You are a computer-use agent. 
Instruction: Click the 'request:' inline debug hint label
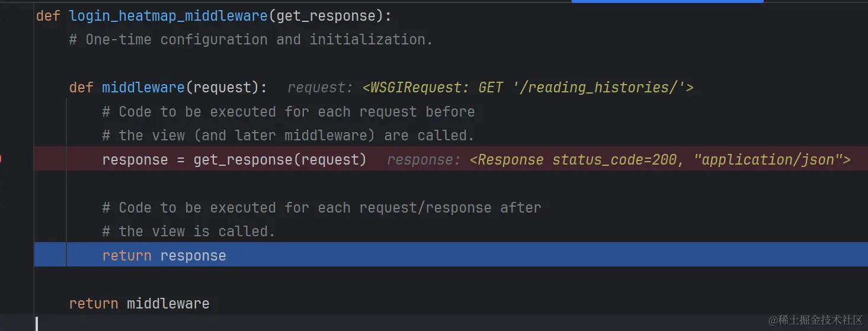pyautogui.click(x=320, y=88)
